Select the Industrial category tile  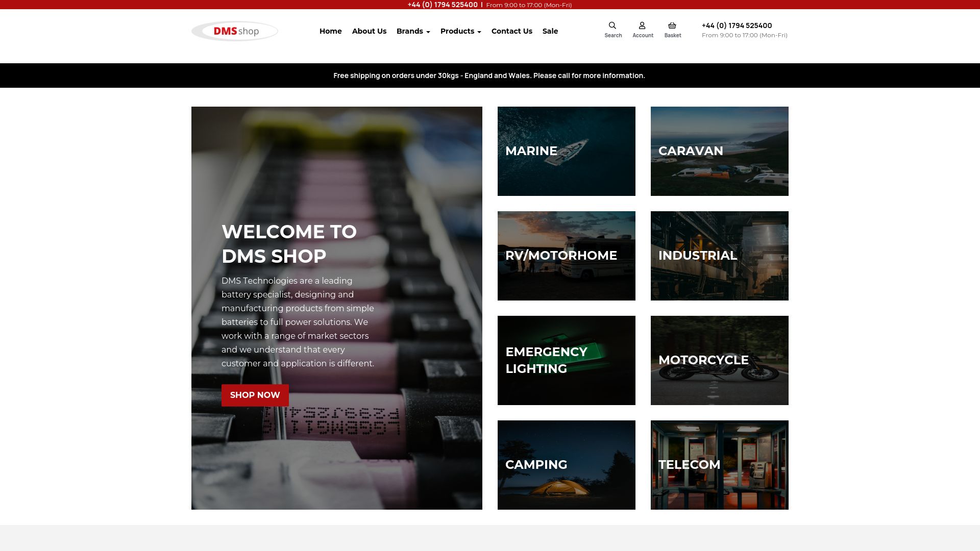[719, 256]
